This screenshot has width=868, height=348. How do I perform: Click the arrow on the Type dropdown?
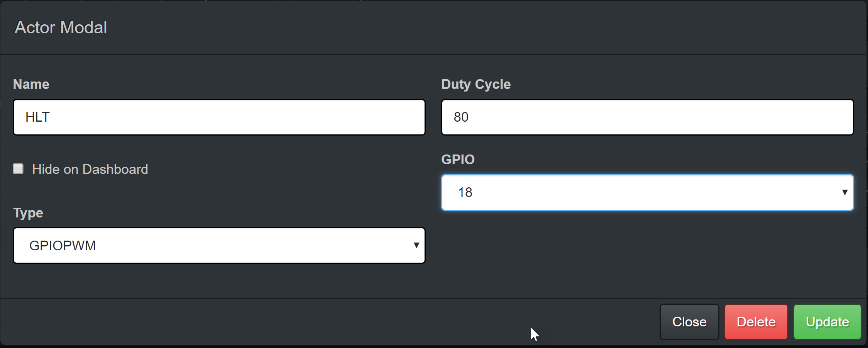click(x=416, y=245)
